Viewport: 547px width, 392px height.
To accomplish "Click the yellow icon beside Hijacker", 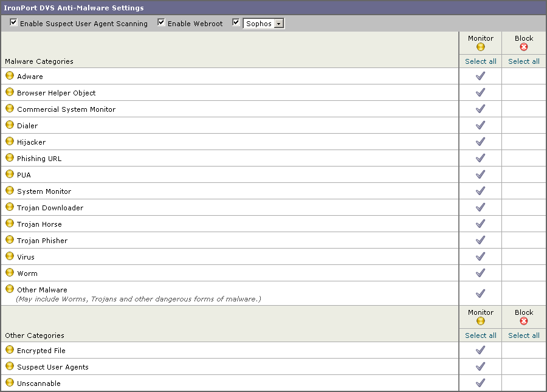I will pyautogui.click(x=10, y=141).
